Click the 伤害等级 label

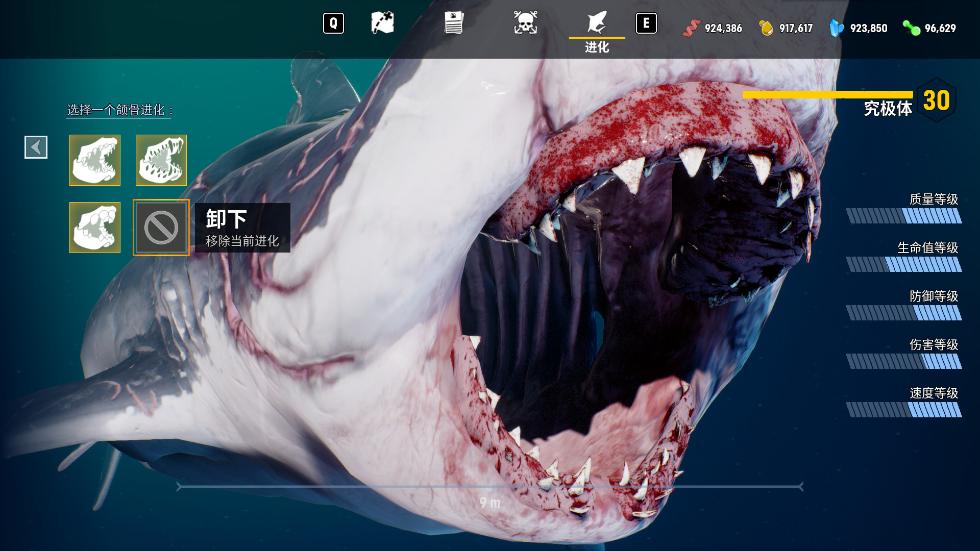[x=934, y=344]
